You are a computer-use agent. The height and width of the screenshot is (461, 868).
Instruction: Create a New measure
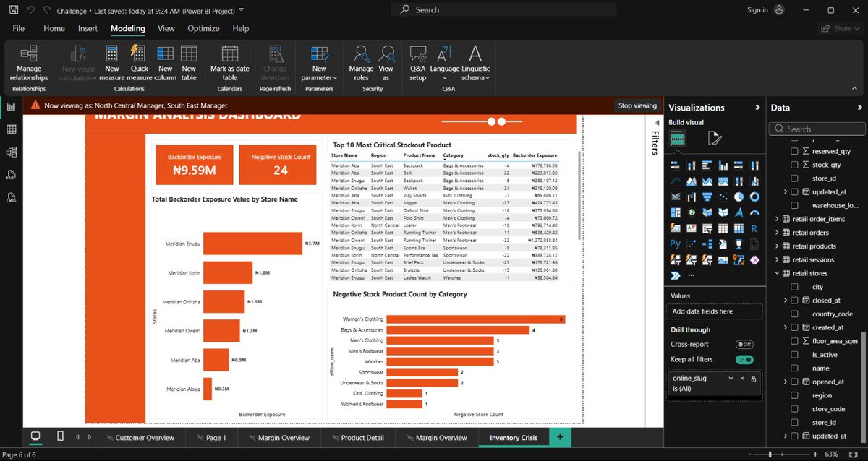point(112,64)
